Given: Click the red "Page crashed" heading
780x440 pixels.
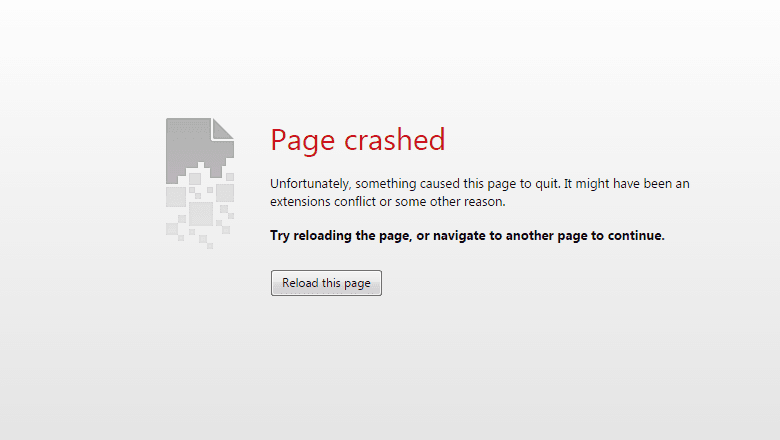Looking at the screenshot, I should pyautogui.click(x=358, y=140).
